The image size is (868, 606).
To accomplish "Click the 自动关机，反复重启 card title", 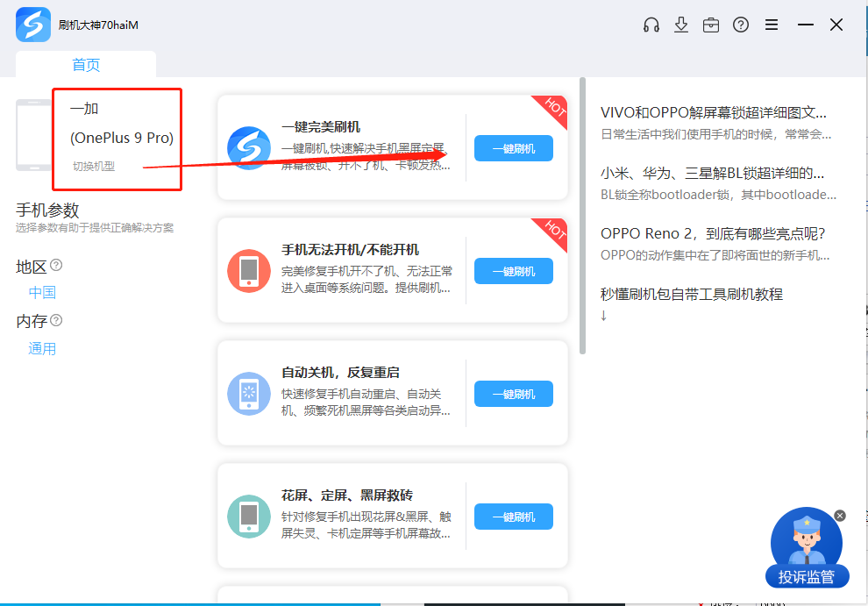I will click(x=340, y=373).
